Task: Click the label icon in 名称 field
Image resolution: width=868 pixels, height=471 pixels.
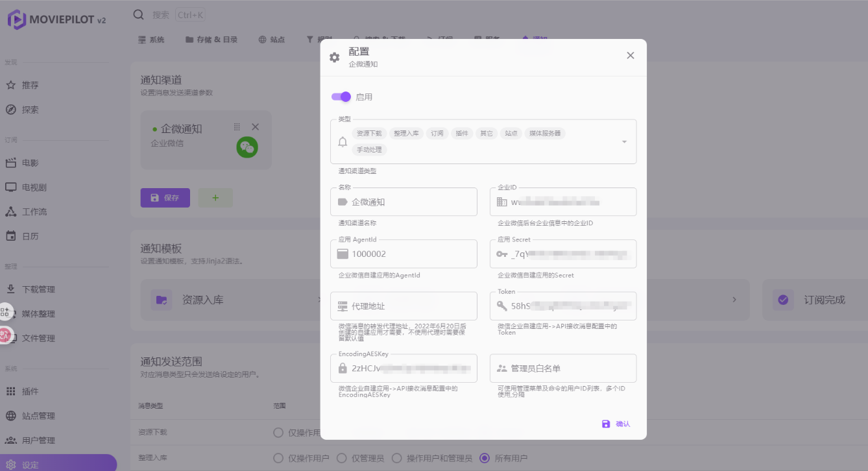Action: 343,202
